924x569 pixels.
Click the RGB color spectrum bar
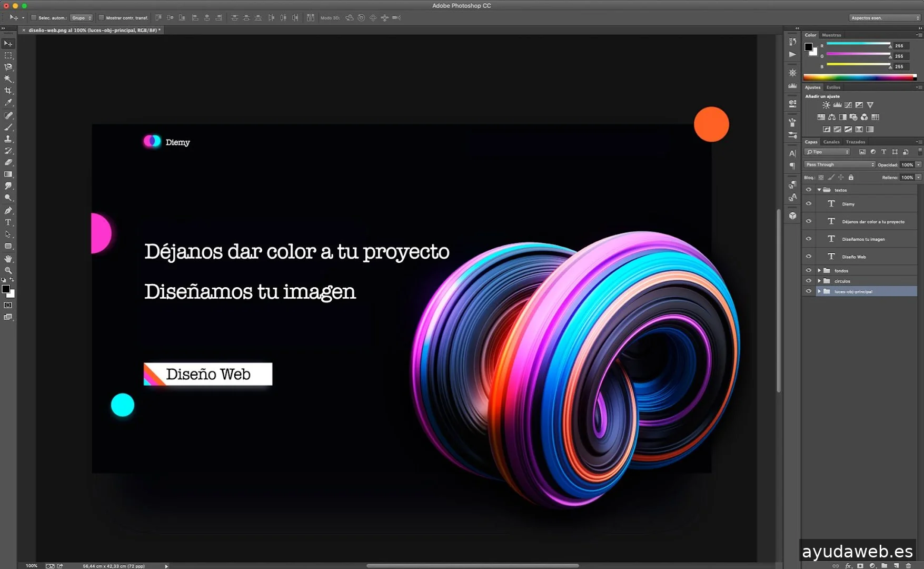point(859,77)
